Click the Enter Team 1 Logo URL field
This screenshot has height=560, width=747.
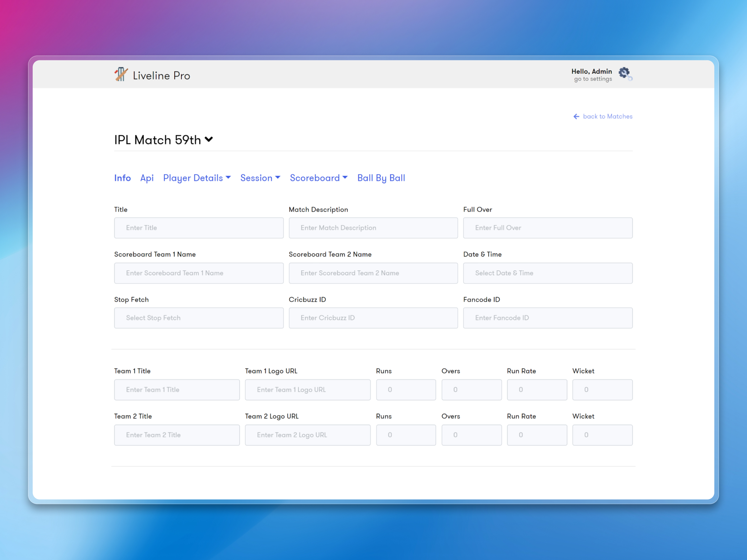[x=307, y=390]
